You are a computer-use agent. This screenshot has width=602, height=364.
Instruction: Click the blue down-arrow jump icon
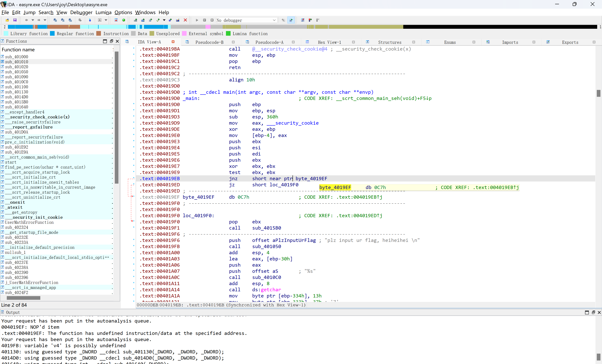pos(90,20)
